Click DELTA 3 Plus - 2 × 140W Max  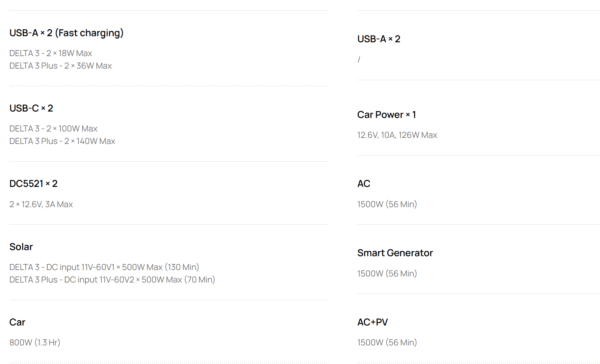62,141
